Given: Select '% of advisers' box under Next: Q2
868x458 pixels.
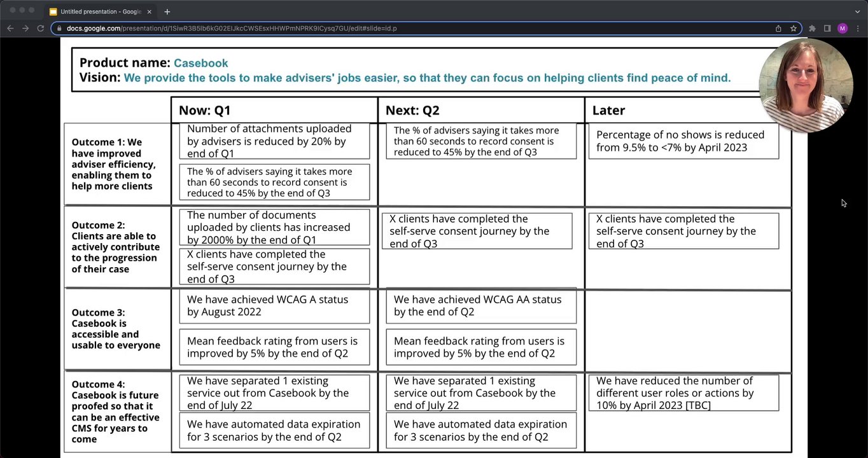Looking at the screenshot, I should click(481, 141).
